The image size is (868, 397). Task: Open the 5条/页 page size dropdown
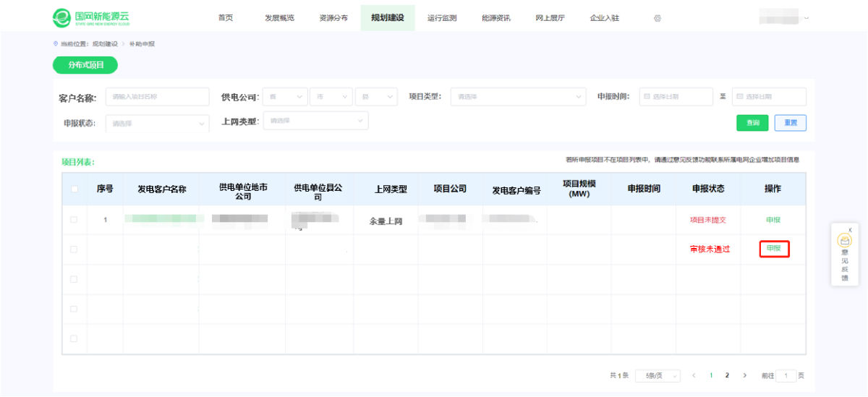[x=658, y=376]
